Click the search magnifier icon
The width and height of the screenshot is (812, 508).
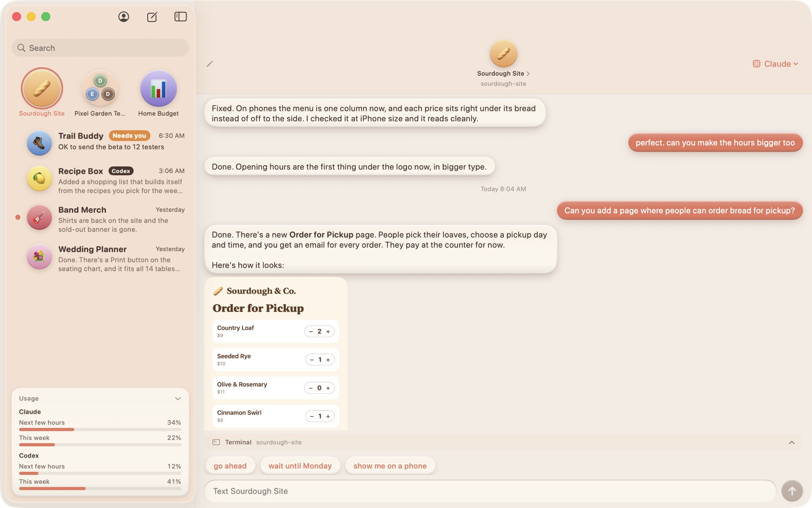(21, 48)
